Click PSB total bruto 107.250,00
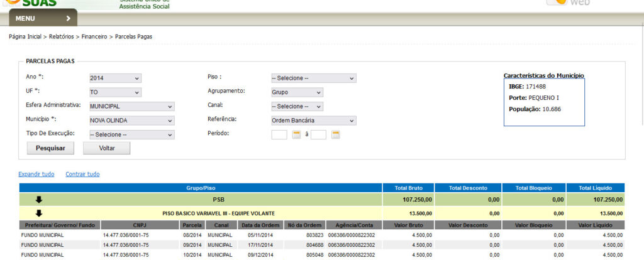644x260 pixels. pyautogui.click(x=416, y=200)
